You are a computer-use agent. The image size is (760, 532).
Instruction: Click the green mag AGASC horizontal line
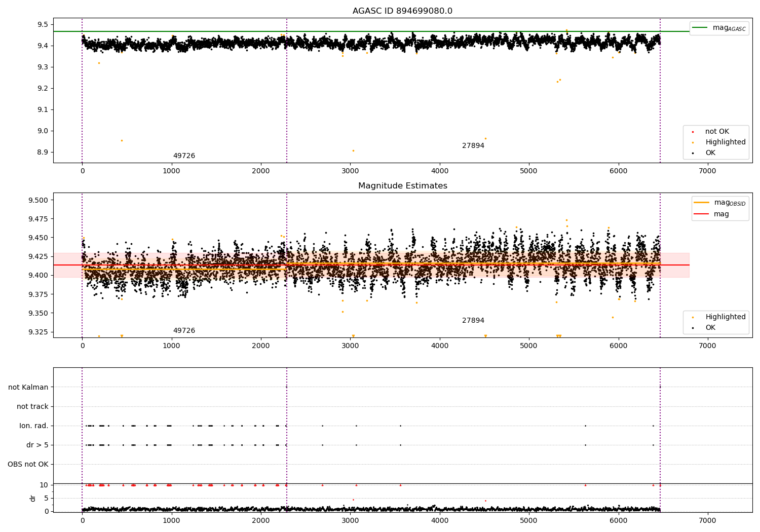pyautogui.click(x=371, y=31)
